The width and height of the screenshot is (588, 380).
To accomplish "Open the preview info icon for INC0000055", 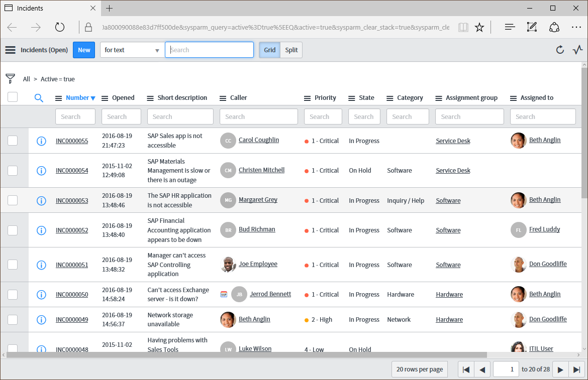I will click(x=41, y=141).
